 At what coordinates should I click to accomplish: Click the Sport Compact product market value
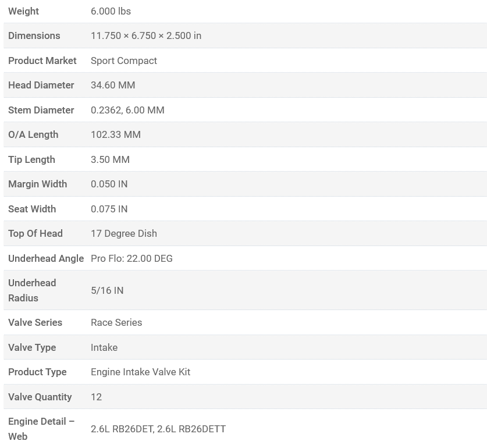[124, 61]
